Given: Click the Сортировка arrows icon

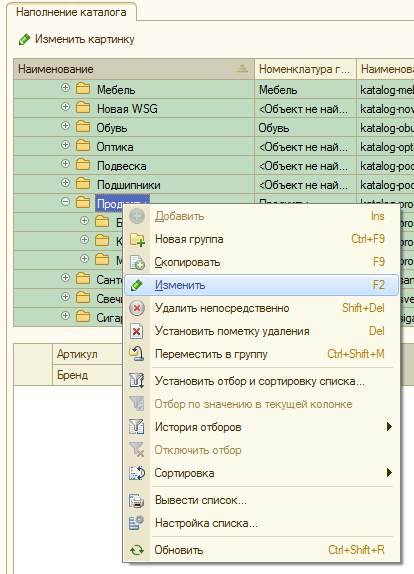Looking at the screenshot, I should click(137, 473).
